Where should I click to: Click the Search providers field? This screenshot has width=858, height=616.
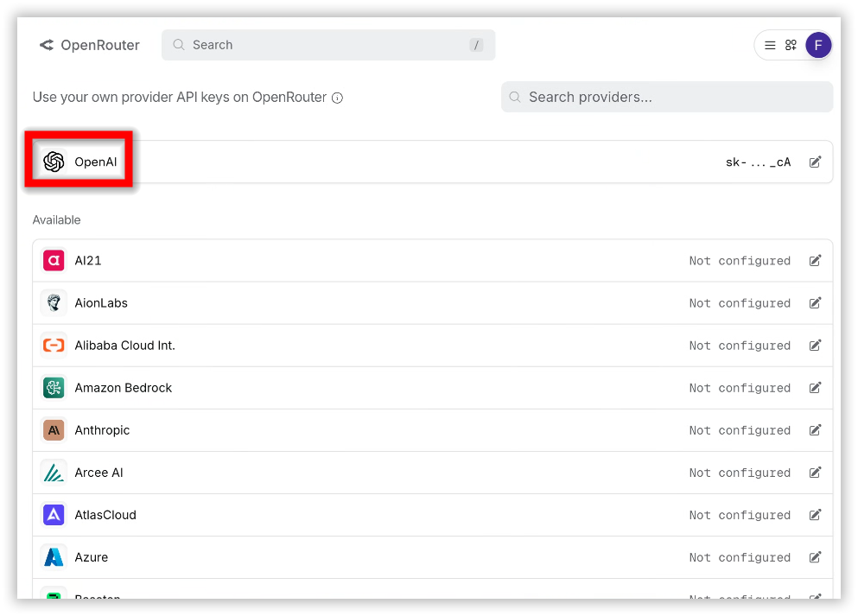tap(667, 97)
